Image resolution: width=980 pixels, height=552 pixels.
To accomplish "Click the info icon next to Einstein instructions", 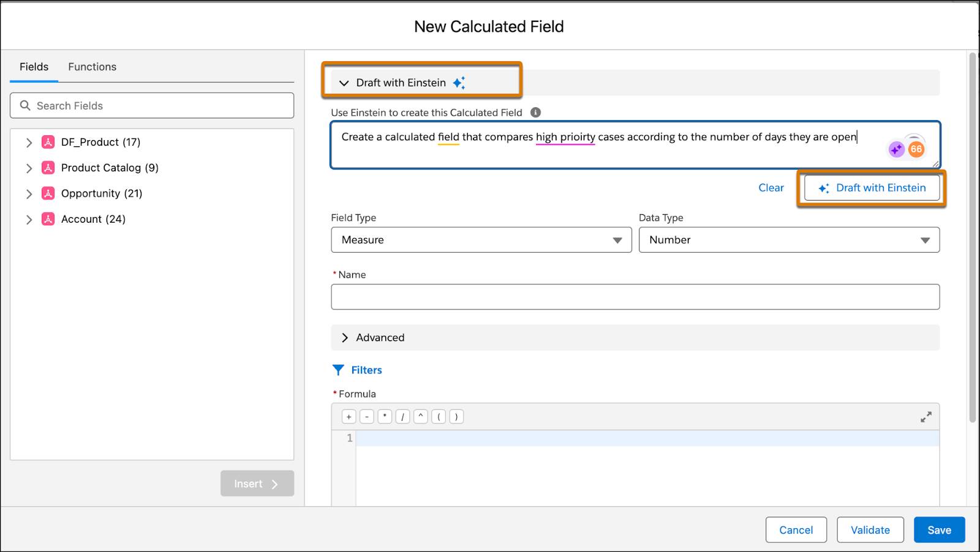I will [x=537, y=112].
